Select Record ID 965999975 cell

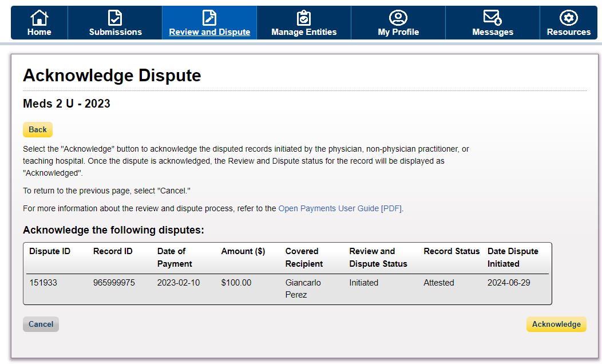(x=114, y=283)
